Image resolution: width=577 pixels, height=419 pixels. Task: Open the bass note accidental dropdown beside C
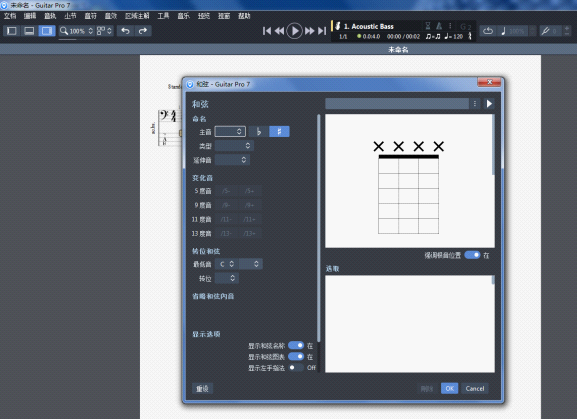click(251, 264)
